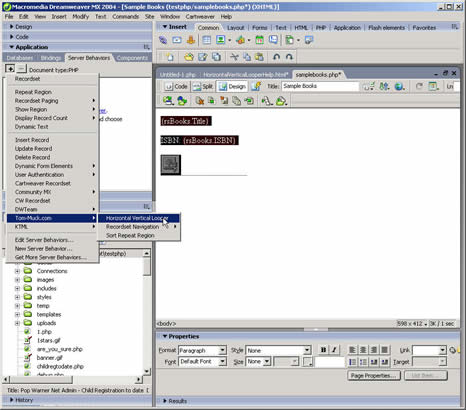Viewport: 466px width, 410px height.
Task: Expand the Code panel group
Action: tap(12, 37)
